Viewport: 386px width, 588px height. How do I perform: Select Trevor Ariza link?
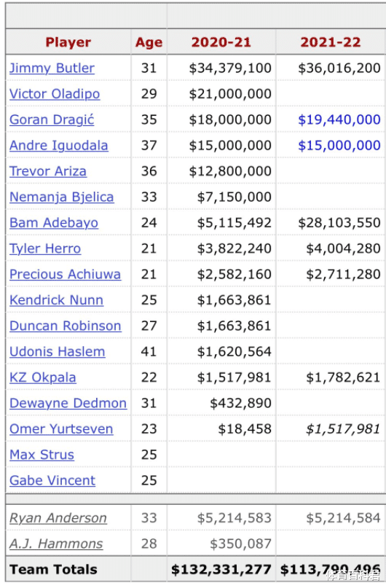coord(48,171)
